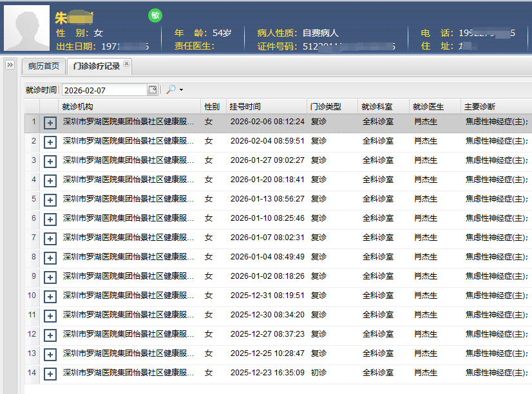
Task: Sort by 挂号时间 column header
Action: pos(245,107)
